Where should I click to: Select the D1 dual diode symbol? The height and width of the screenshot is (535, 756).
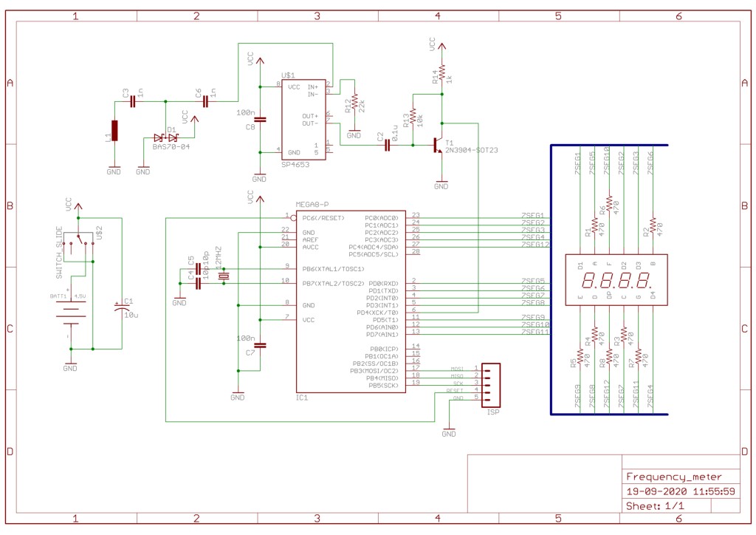tap(165, 137)
